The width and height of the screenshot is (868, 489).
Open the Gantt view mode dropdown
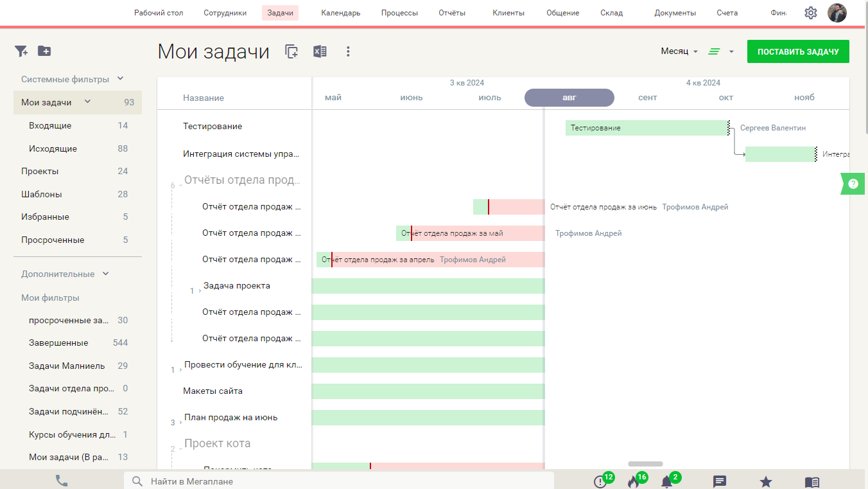(721, 51)
